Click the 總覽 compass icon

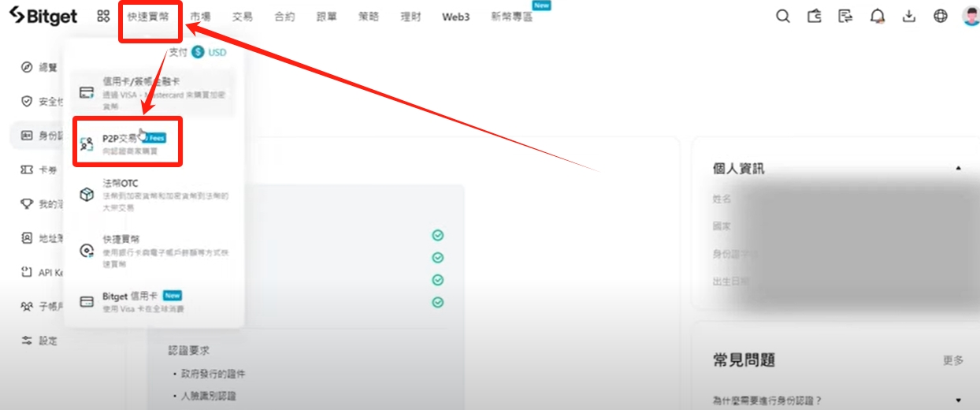pyautogui.click(x=27, y=67)
